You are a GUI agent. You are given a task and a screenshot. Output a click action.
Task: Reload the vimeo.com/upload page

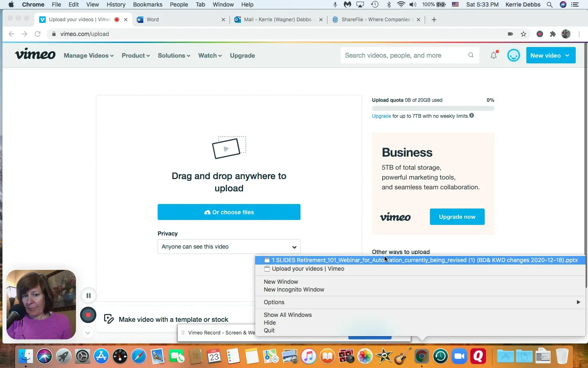[38, 34]
